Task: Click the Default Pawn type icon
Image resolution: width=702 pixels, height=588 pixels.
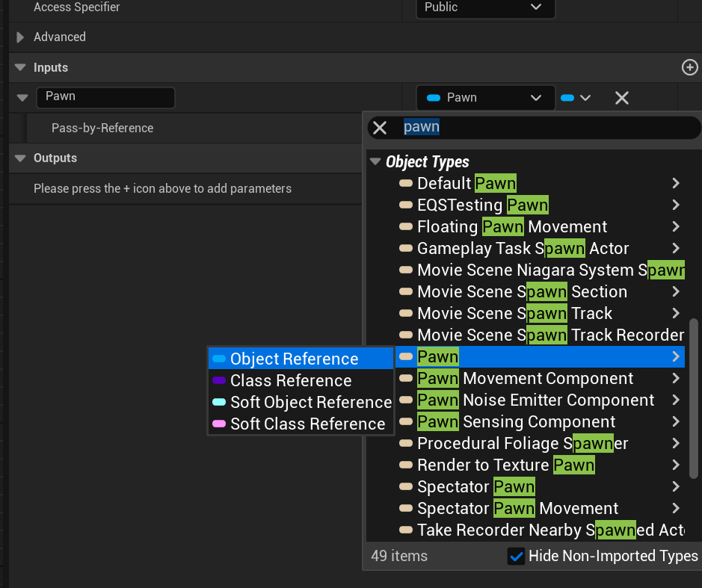Action: click(x=406, y=184)
